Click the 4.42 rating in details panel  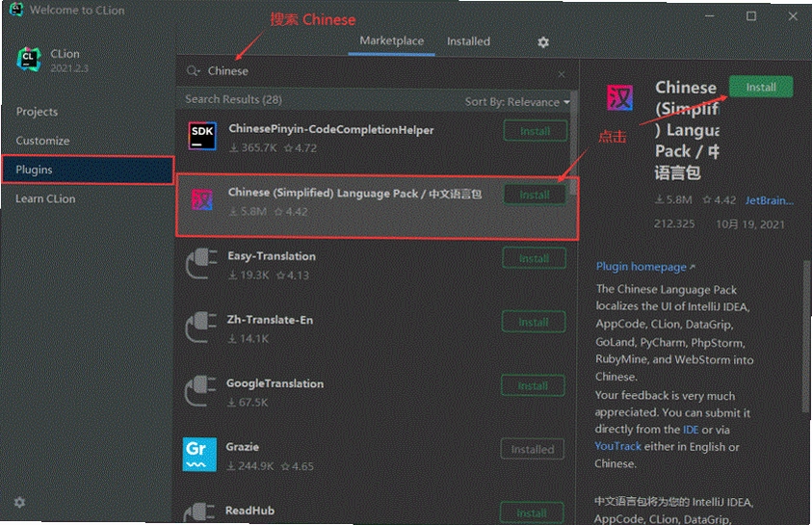click(x=720, y=200)
